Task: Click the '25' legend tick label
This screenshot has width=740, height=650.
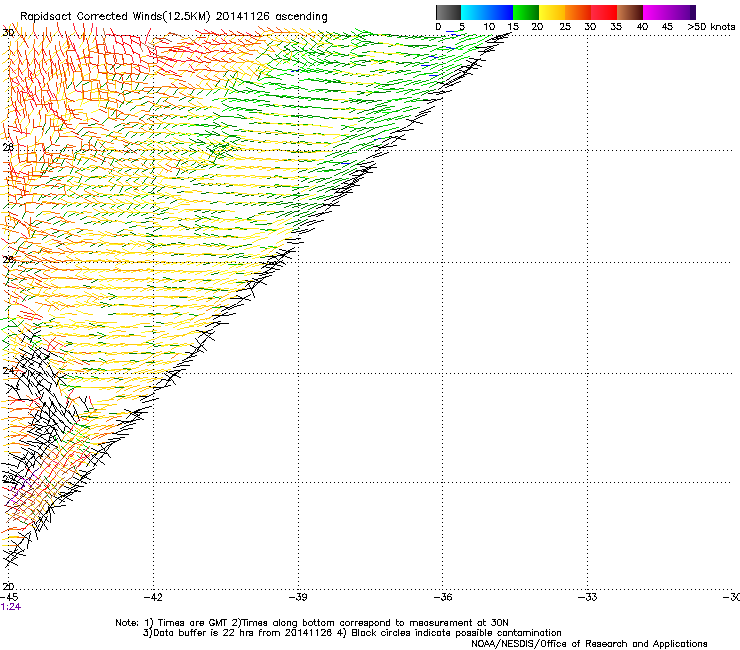Action: pyautogui.click(x=564, y=27)
